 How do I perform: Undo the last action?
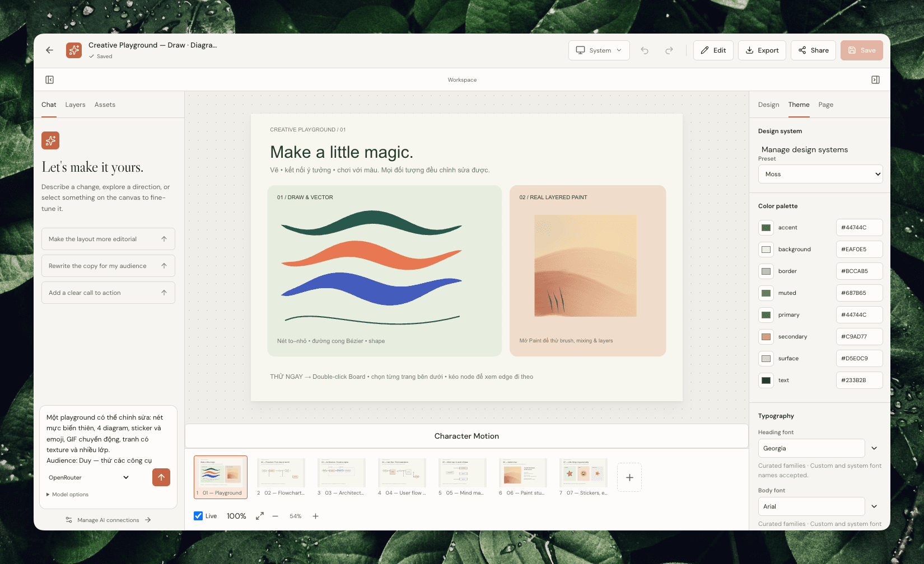click(645, 50)
